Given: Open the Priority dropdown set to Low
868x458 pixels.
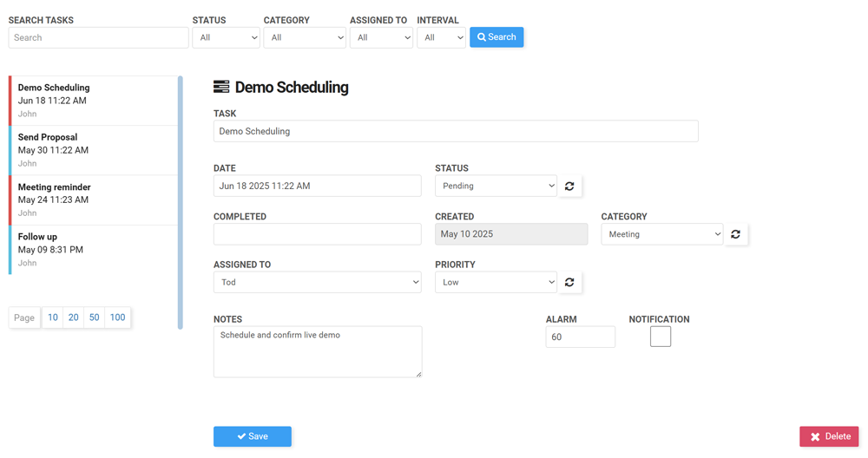Looking at the screenshot, I should (496, 282).
